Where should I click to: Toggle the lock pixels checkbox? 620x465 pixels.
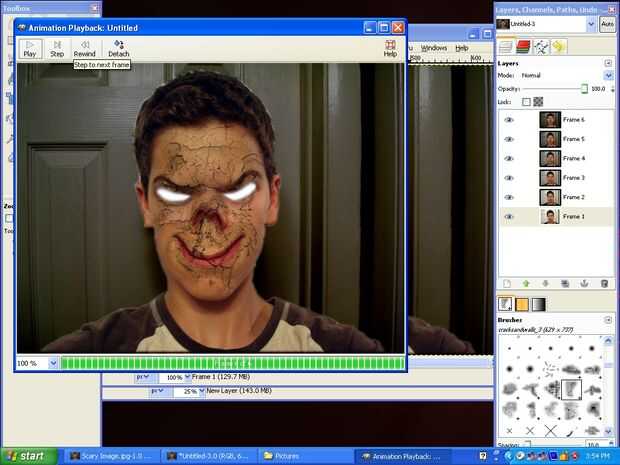pos(526,102)
